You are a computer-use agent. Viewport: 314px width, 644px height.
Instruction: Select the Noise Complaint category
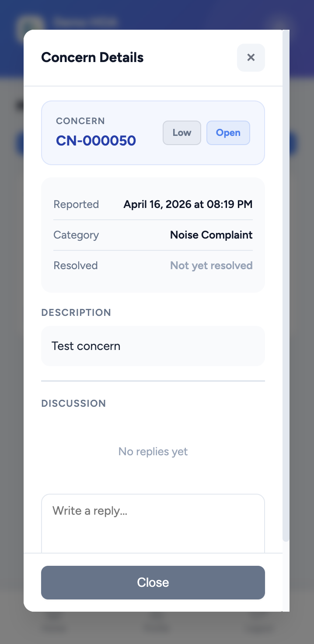click(211, 235)
